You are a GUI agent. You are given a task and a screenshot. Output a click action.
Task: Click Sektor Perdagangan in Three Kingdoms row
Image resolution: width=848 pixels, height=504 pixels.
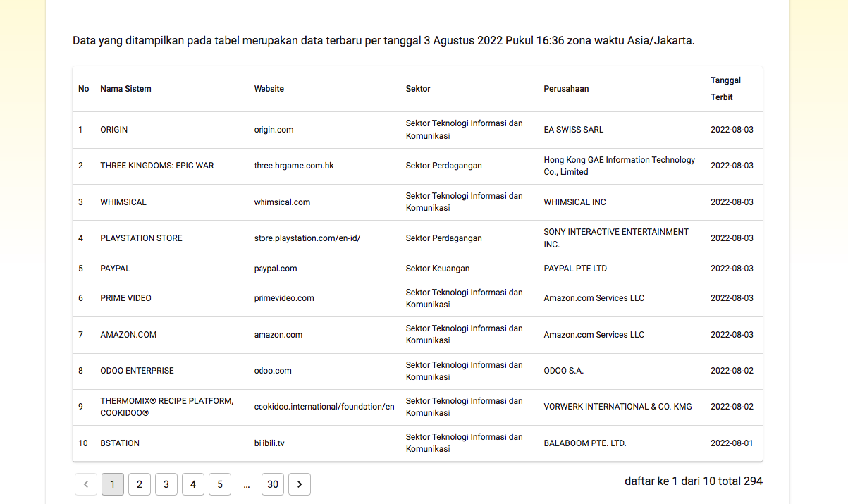[x=444, y=166]
